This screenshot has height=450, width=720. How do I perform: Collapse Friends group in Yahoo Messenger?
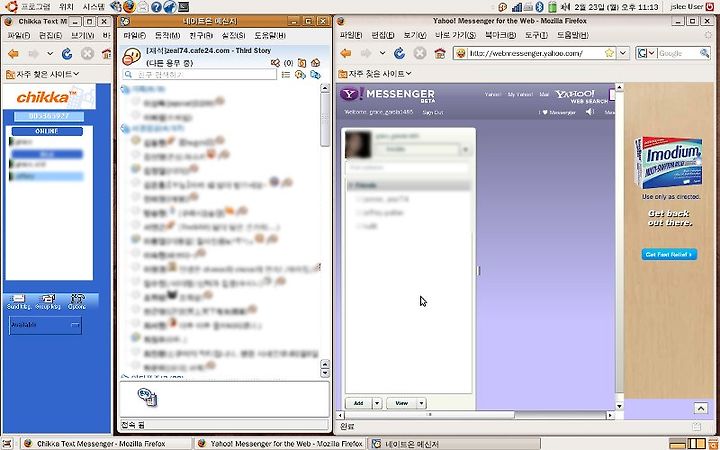click(351, 186)
